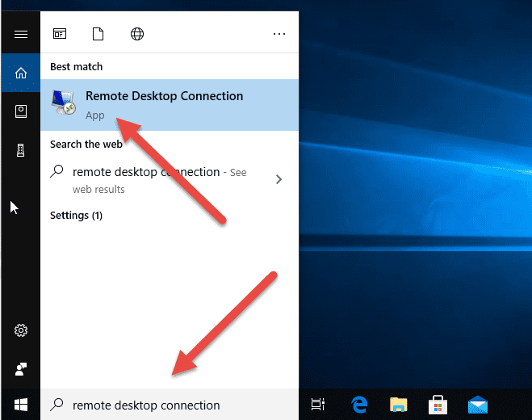Open File Explorer from the taskbar

(x=398, y=405)
